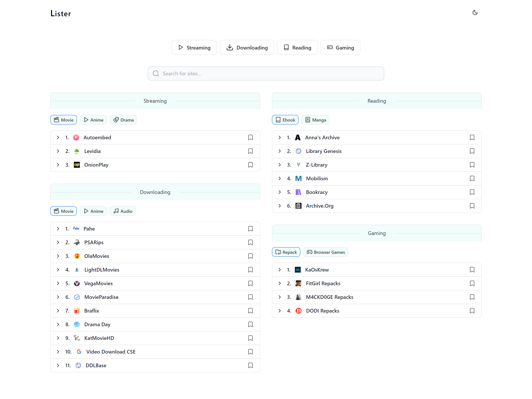Click the KatMovieHD logo icon
532x399 pixels.
77,338
